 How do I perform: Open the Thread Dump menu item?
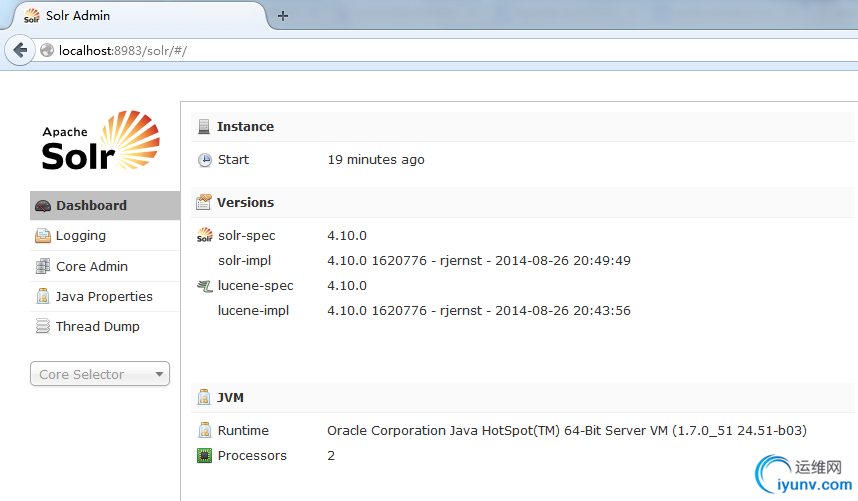(105, 327)
